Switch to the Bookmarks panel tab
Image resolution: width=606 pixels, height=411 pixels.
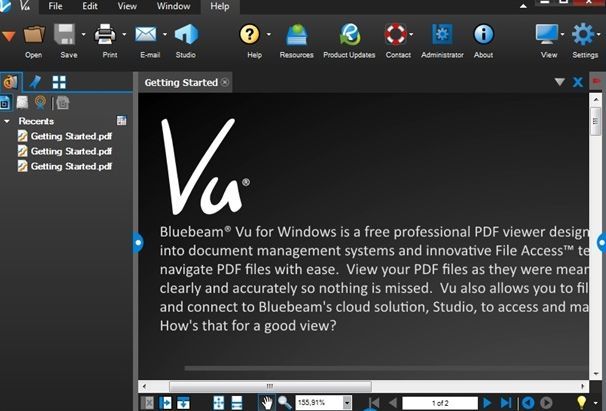click(35, 82)
